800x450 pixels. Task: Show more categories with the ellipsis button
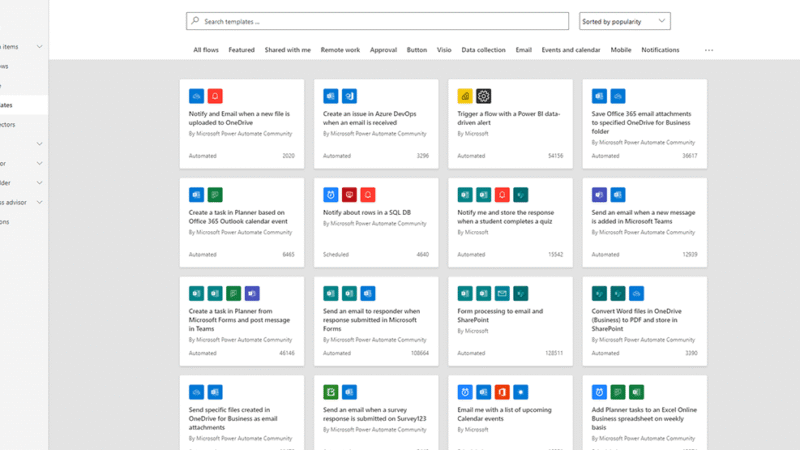pyautogui.click(x=709, y=50)
